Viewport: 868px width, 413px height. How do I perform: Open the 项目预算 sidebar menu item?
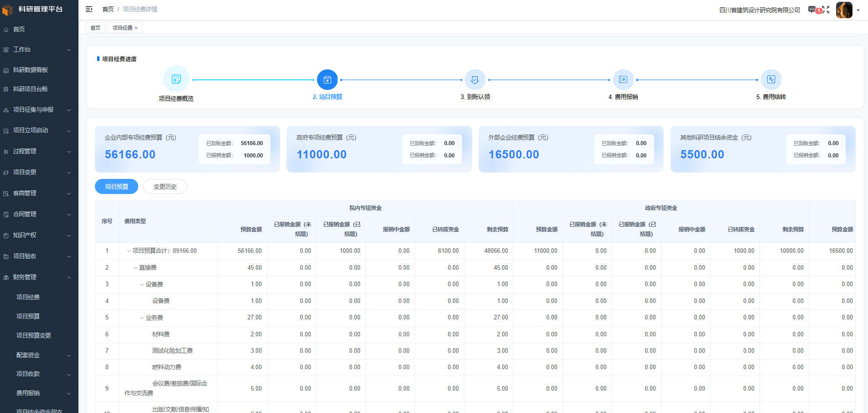[x=28, y=316]
